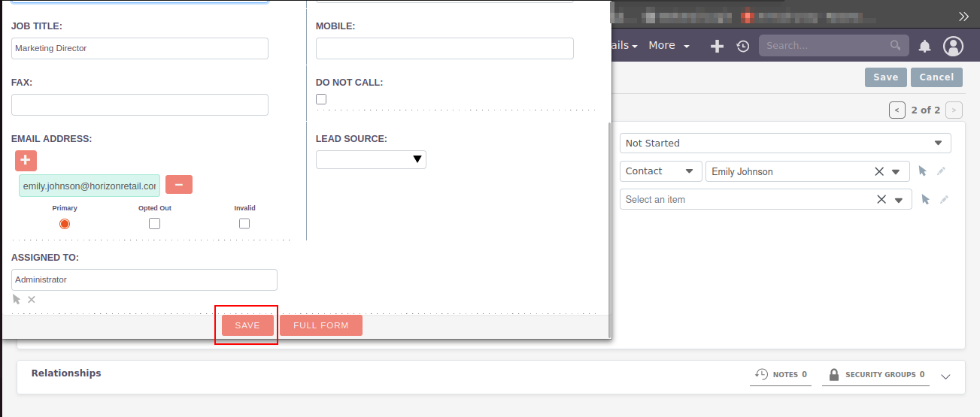The width and height of the screenshot is (980, 417).
Task: Open Emily Johnson dropdown arrow
Action: (x=896, y=171)
